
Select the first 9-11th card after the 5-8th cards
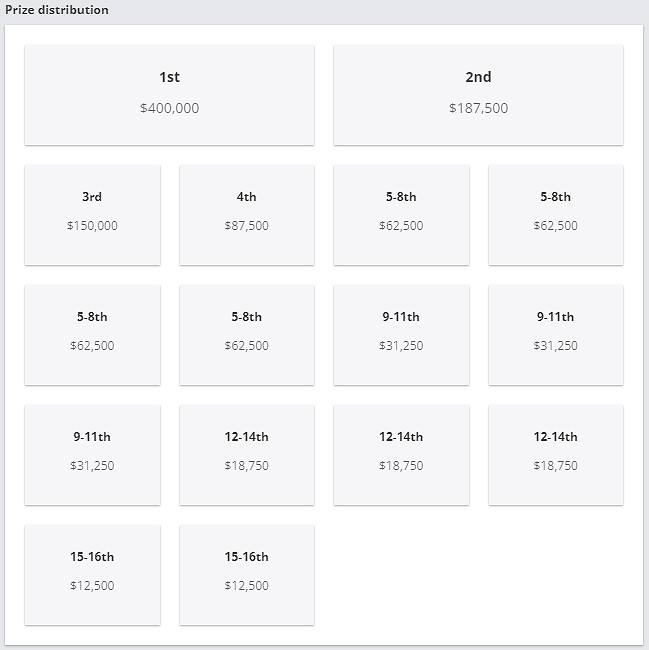pos(401,335)
